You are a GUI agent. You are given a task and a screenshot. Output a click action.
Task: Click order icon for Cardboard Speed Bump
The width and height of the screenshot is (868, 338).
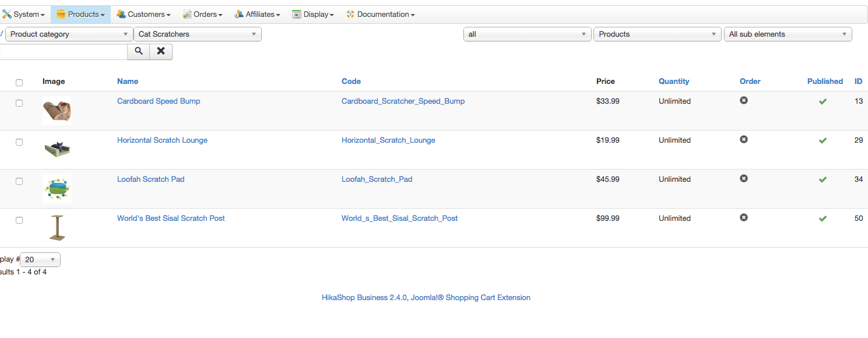pyautogui.click(x=744, y=100)
